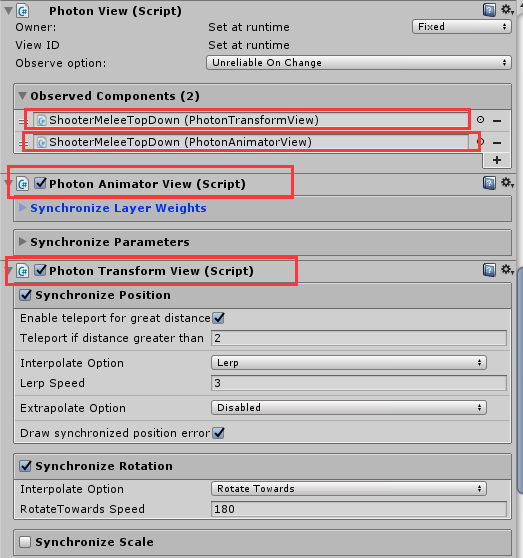The width and height of the screenshot is (523, 558).
Task: Expand Synchronize Parameters
Action: point(22,242)
